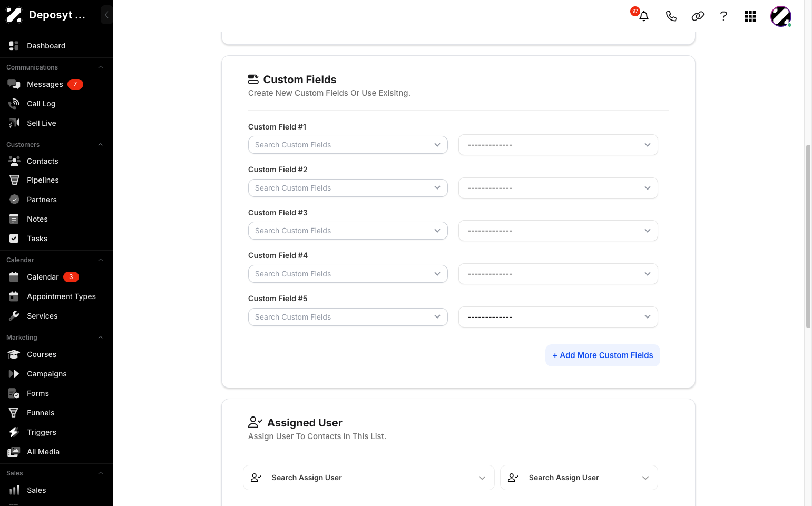Screen dimensions: 812x506
Task: Open Custom Field #2 dashed value dropdown
Action: point(558,188)
